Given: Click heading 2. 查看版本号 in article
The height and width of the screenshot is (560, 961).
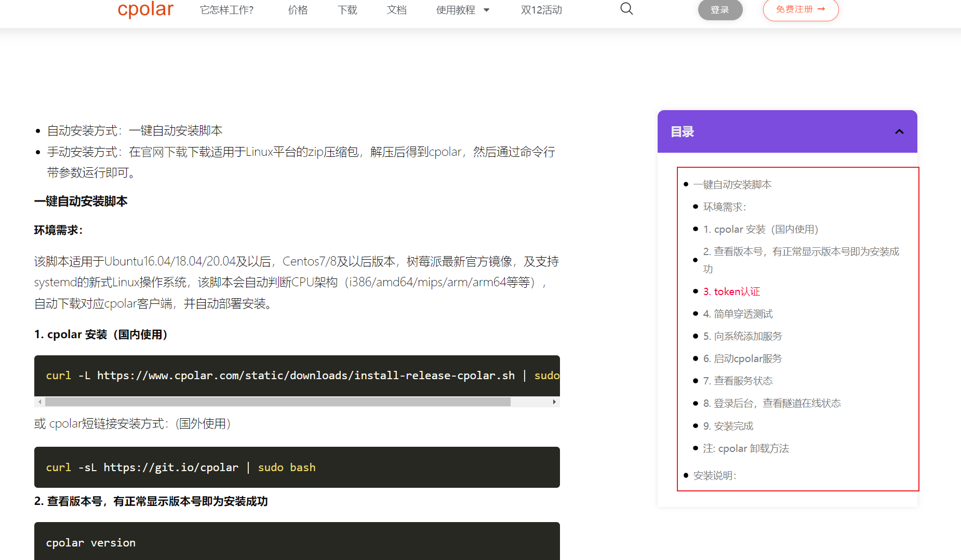Looking at the screenshot, I should (x=151, y=501).
